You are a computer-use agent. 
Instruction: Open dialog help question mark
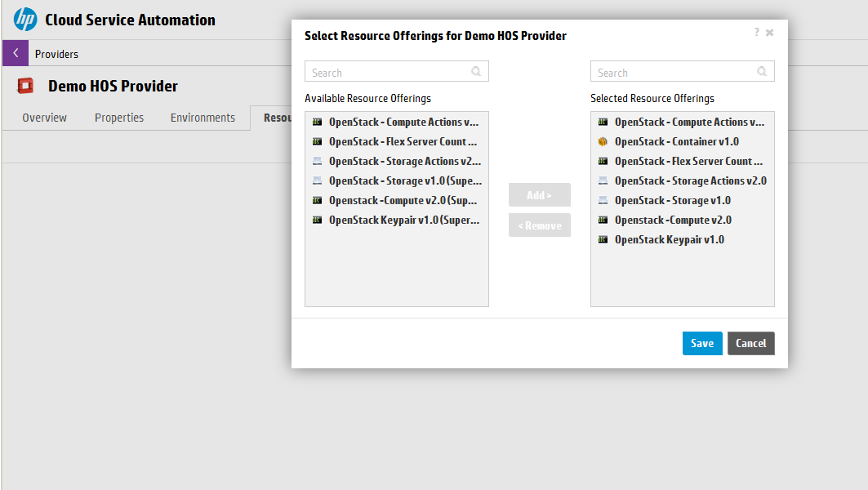(x=756, y=32)
